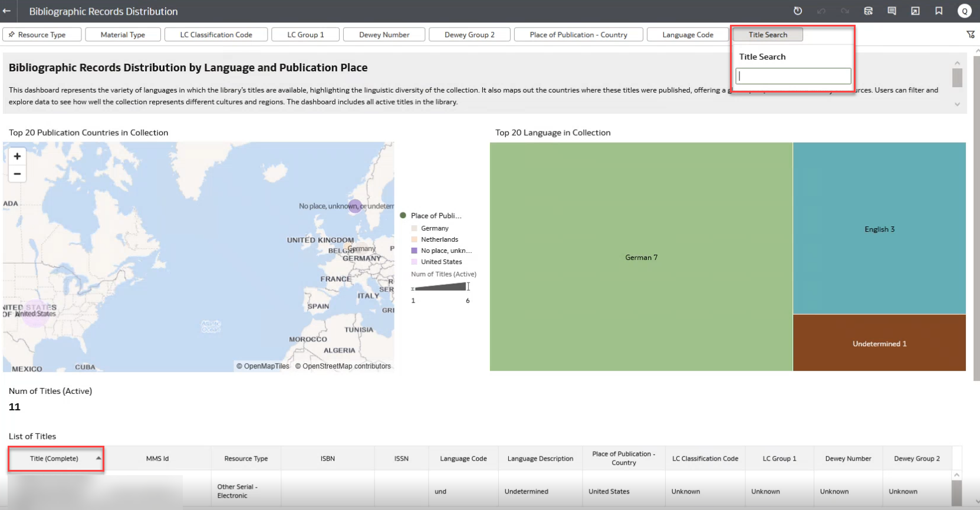Open the Resource Type filter
Screen dimensions: 980x510
42,35
